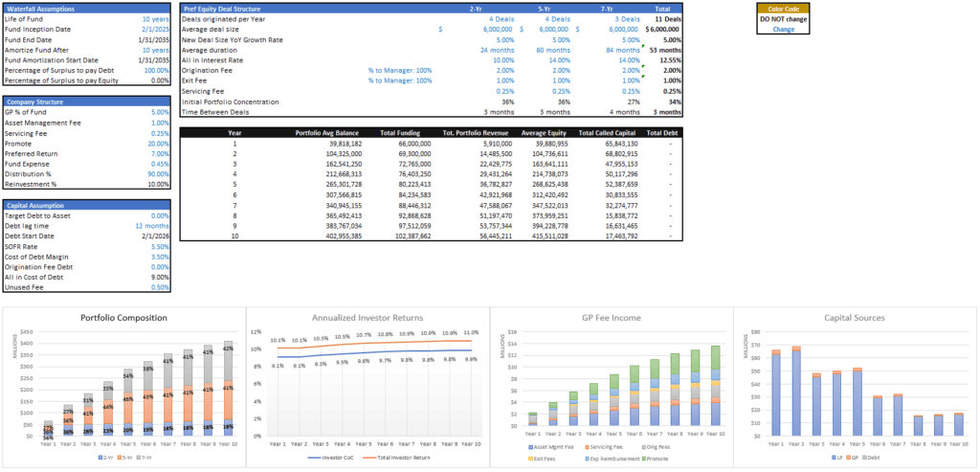Image resolution: width=980 pixels, height=472 pixels.
Task: Click the SOFR Rate 5.50% cell
Action: coord(160,247)
